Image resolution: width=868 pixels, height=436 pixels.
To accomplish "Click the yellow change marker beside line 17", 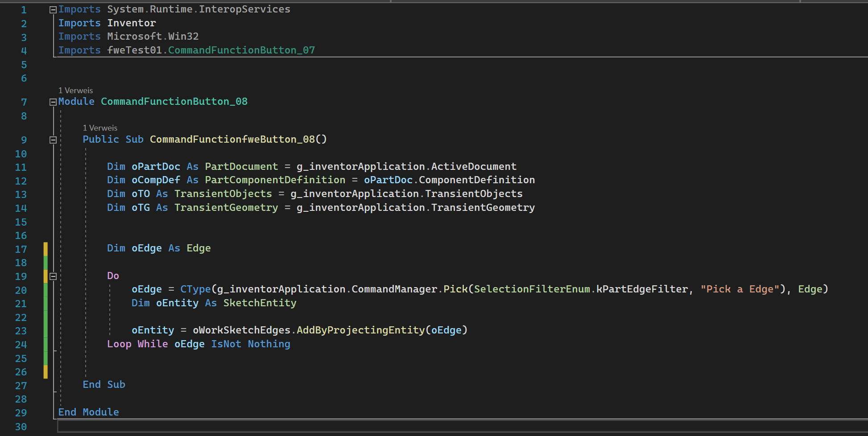I will 45,249.
